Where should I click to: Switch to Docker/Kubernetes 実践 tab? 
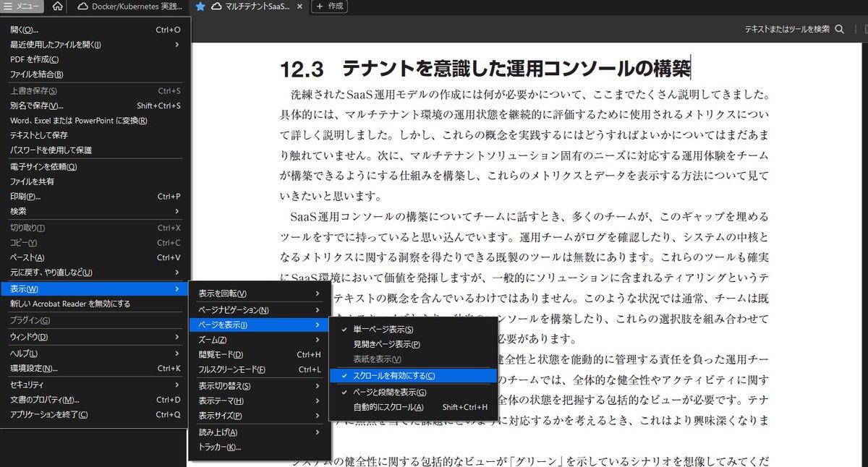point(130,7)
